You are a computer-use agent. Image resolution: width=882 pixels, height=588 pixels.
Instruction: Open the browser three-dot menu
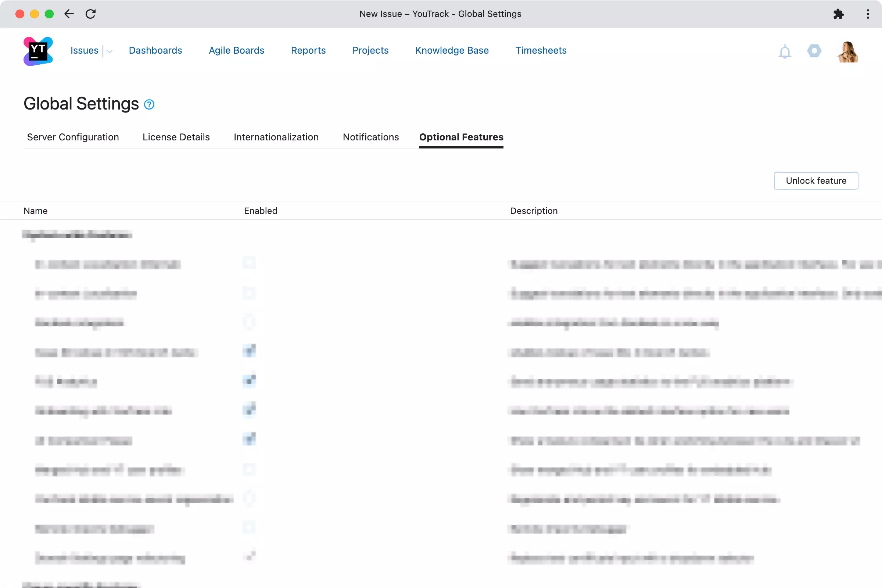click(868, 14)
